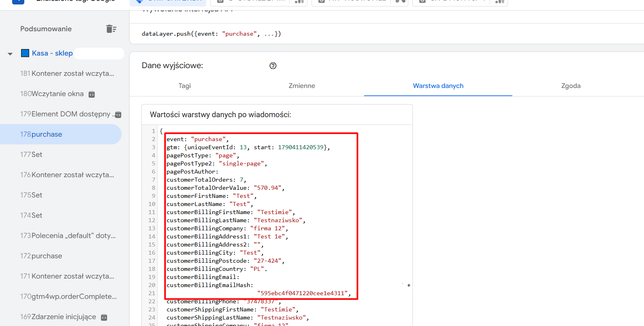Click the customerTotalOrderValue "570.94" line
The height and width of the screenshot is (326, 644).
tap(226, 188)
